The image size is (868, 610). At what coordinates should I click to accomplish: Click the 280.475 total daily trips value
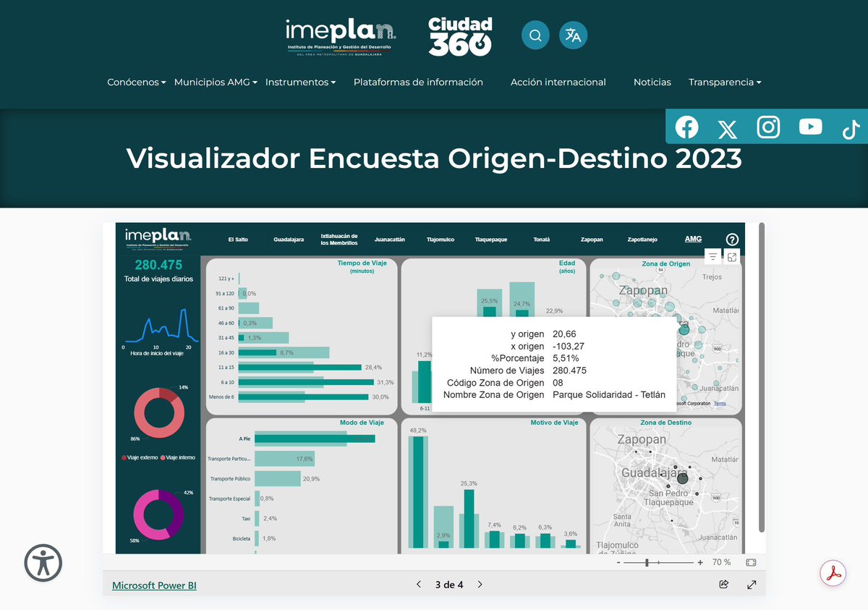(x=158, y=265)
